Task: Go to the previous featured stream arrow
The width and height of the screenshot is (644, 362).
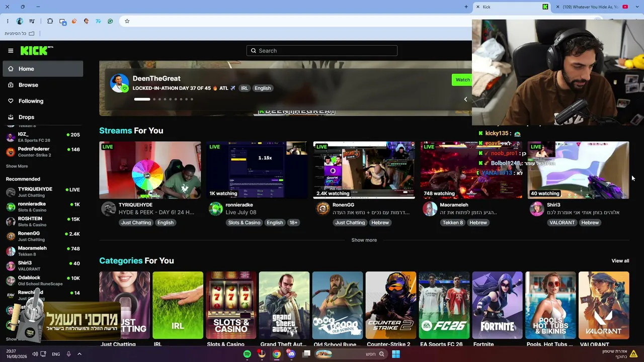Action: (x=465, y=99)
